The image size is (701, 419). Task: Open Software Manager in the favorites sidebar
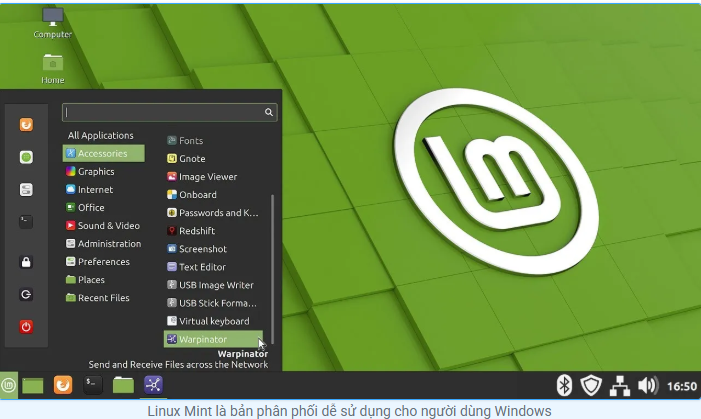pos(26,157)
